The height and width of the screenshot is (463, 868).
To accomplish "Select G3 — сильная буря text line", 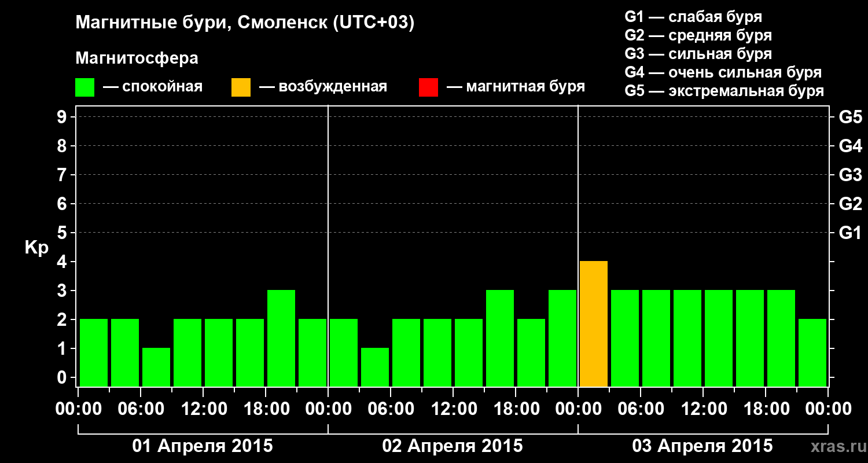I will click(698, 54).
